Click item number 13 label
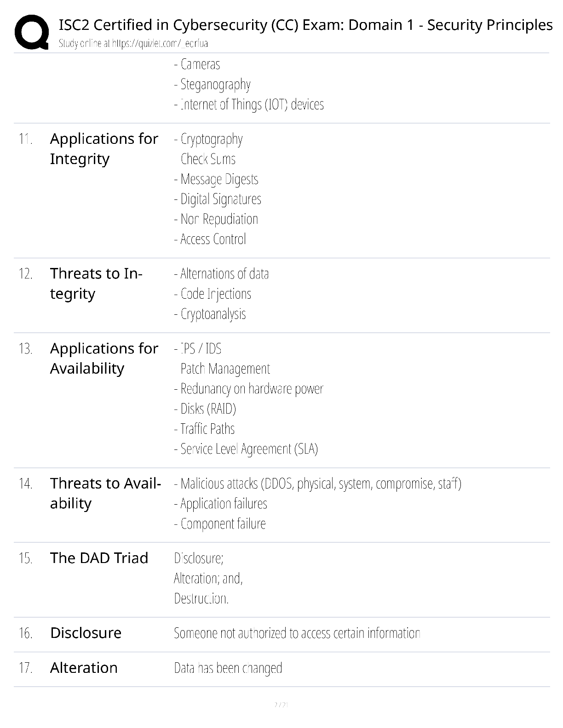The width and height of the screenshot is (563, 728). tap(26, 349)
